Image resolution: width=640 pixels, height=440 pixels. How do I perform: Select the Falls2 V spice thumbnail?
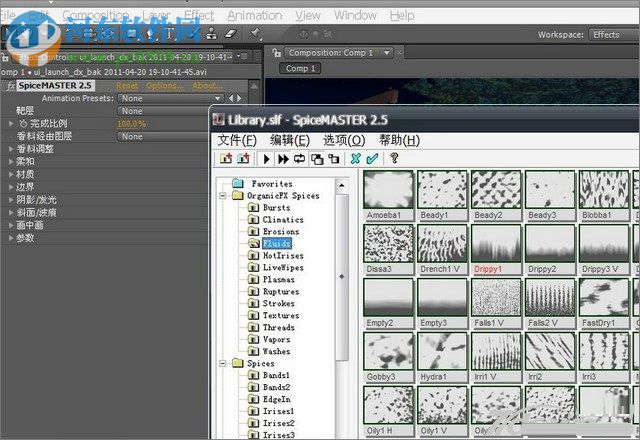click(x=550, y=303)
